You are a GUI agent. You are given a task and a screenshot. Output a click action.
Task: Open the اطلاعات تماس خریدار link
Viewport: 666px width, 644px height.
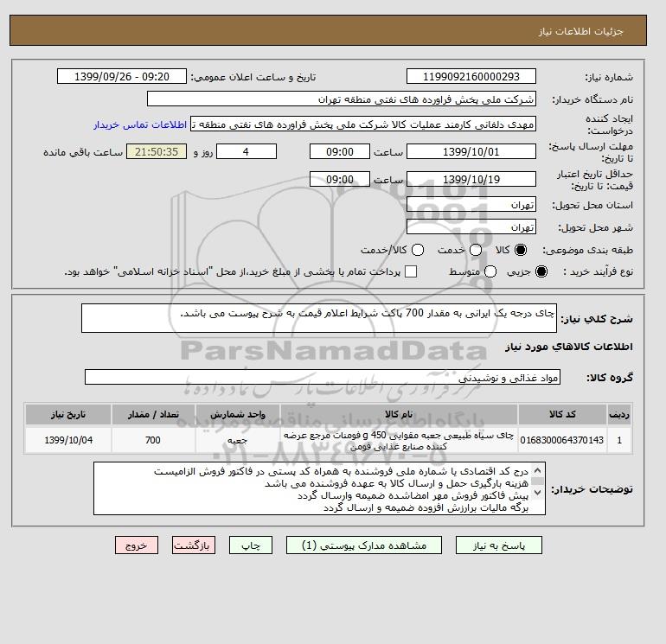[x=140, y=124]
